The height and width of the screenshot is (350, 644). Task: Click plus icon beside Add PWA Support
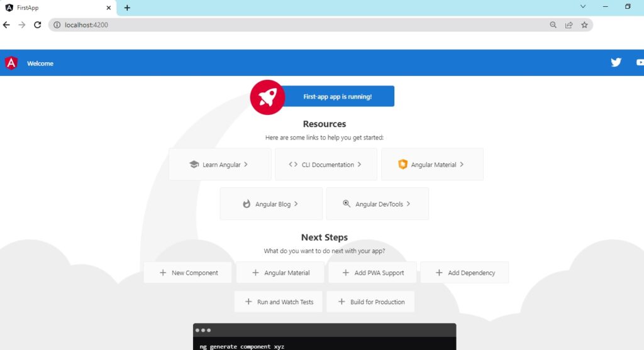(x=346, y=273)
